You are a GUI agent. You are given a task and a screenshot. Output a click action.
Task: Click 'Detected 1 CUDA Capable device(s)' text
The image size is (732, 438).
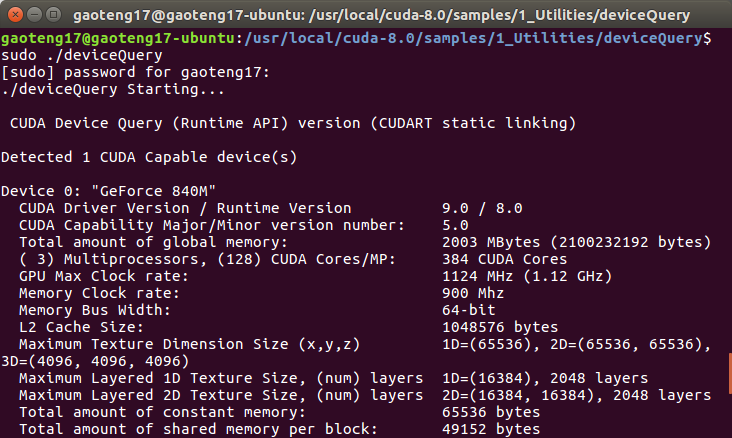point(149,157)
